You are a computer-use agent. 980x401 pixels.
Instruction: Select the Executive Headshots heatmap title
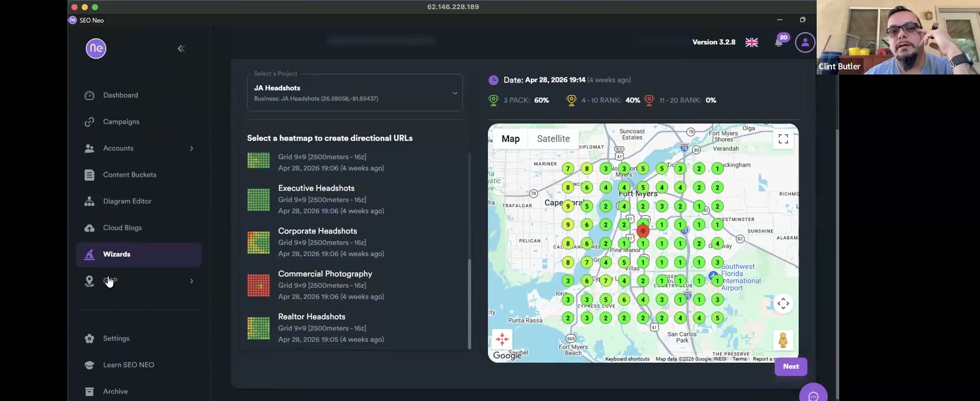[x=316, y=188]
